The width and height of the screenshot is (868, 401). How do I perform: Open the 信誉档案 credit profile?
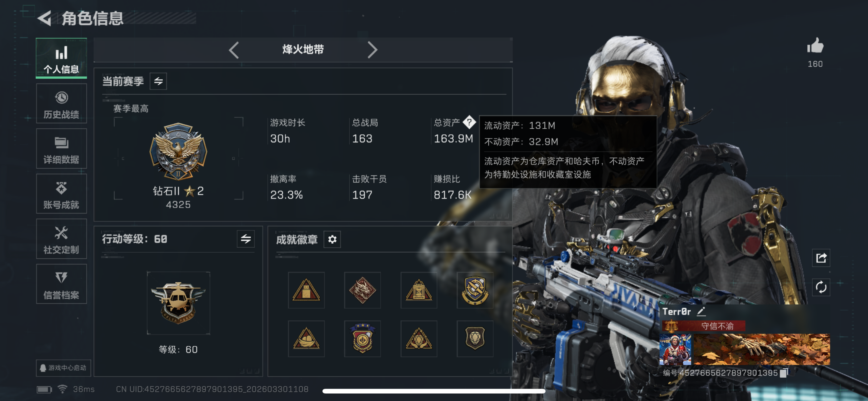[x=61, y=284]
